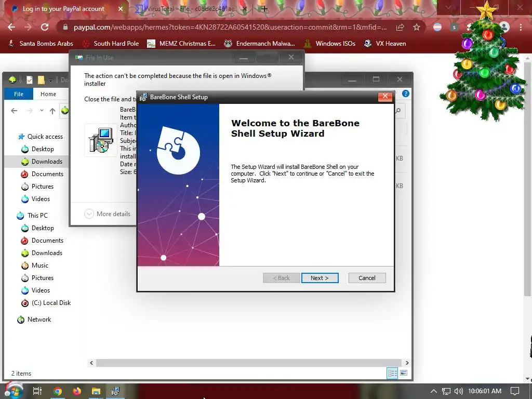Close the BareBone Shell Setup dialog
The image size is (532, 399).
385,97
